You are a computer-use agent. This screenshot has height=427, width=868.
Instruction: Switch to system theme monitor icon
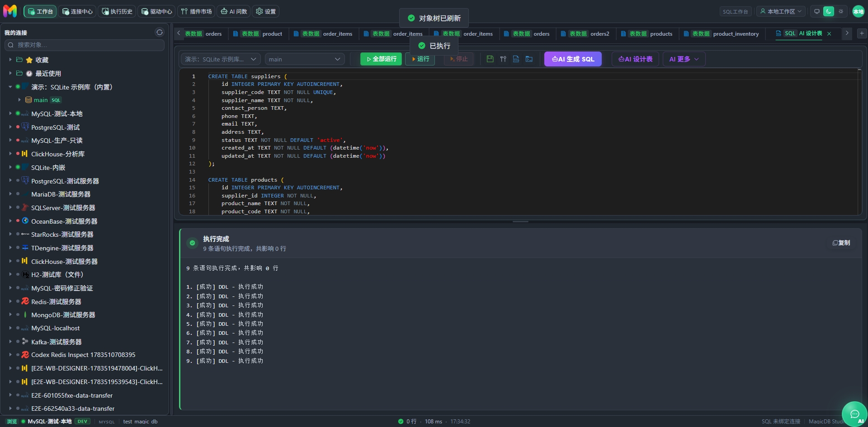click(x=816, y=11)
